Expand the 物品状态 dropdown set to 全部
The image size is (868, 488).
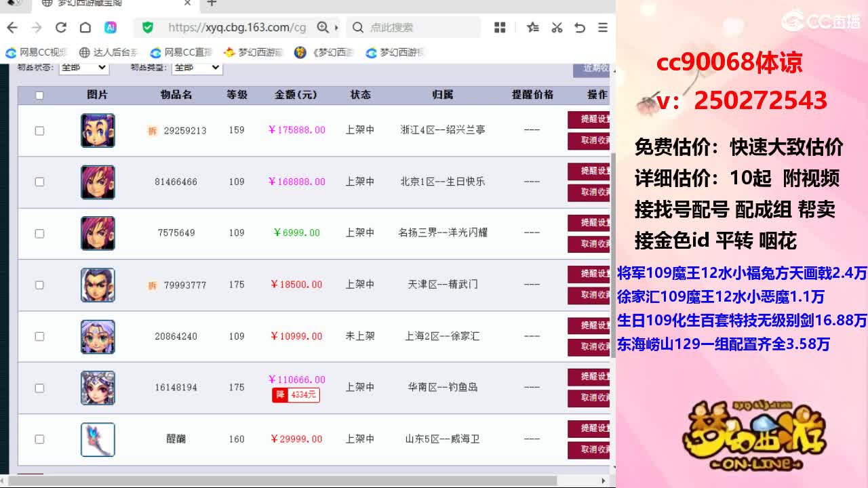tap(83, 67)
